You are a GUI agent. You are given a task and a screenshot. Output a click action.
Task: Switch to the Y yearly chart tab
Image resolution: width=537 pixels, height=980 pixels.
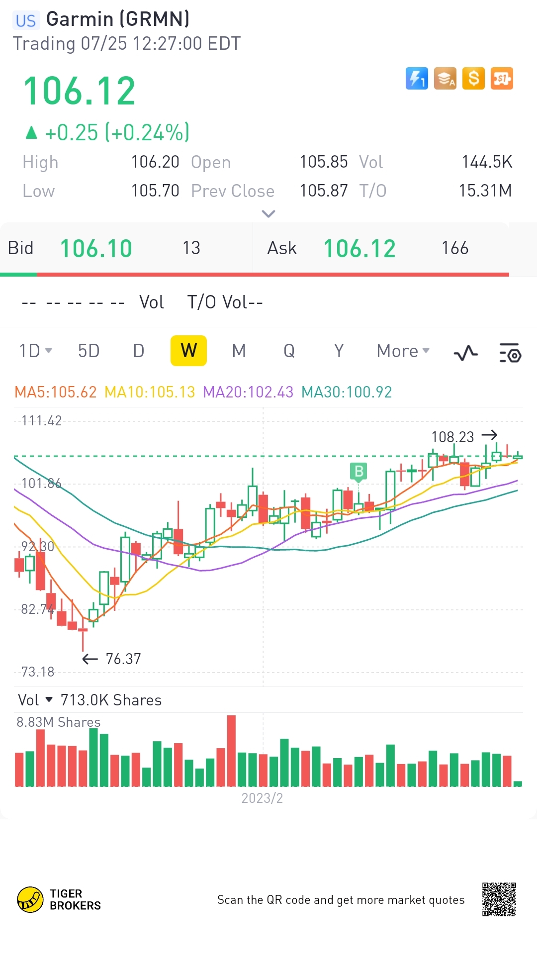[339, 351]
